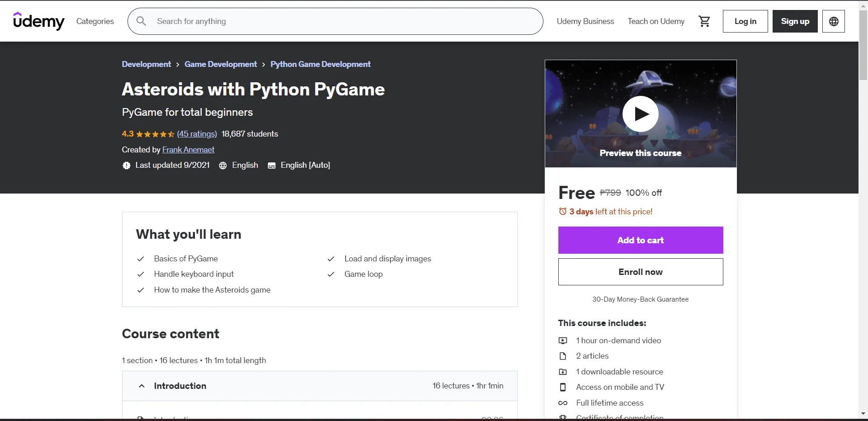868x421 pixels.
Task: Click the Sign up button
Action: tap(795, 21)
